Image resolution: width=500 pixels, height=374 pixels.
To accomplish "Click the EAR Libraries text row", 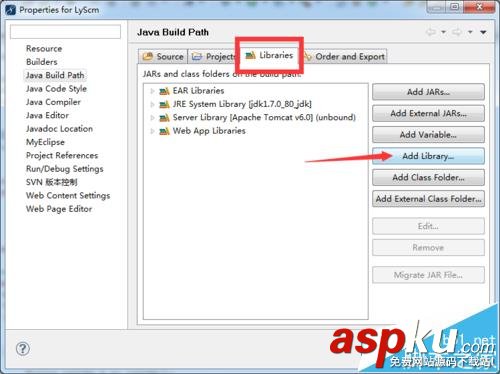I will click(198, 91).
